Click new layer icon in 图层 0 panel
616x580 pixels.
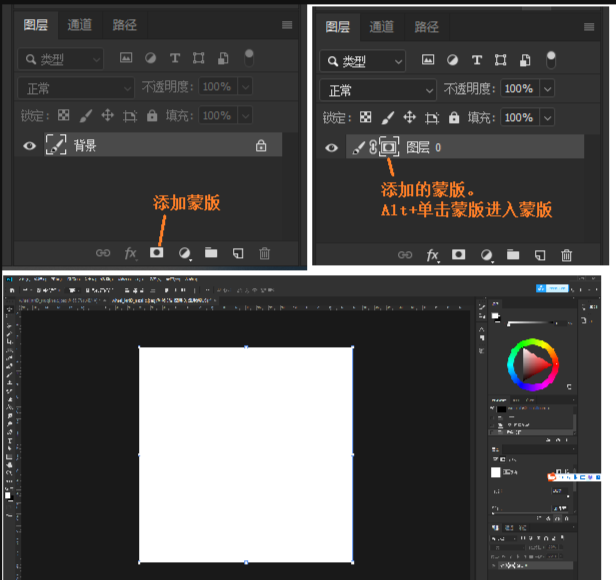pyautogui.click(x=540, y=255)
